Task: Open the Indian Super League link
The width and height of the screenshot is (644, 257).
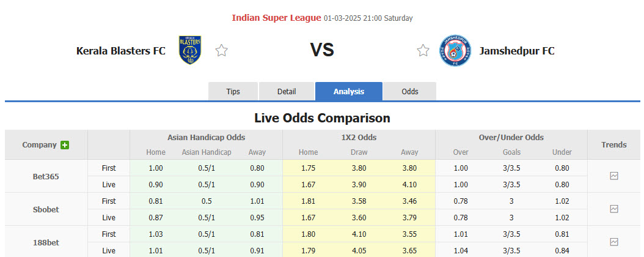Action: pyautogui.click(x=276, y=18)
